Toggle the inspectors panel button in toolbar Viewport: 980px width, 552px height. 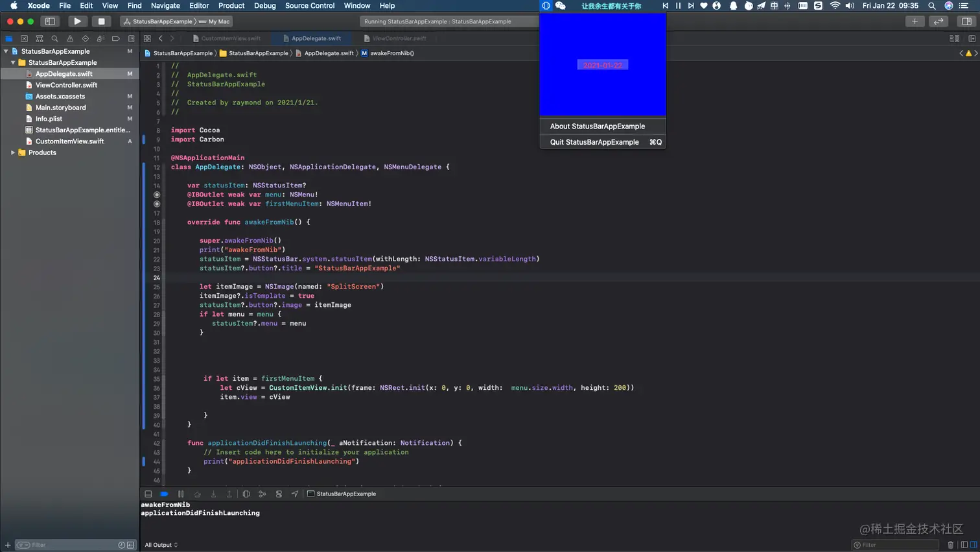click(x=966, y=21)
